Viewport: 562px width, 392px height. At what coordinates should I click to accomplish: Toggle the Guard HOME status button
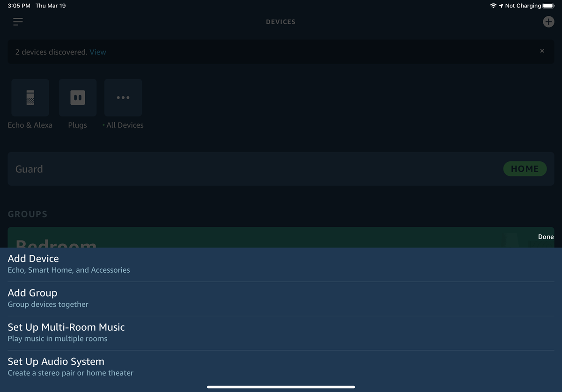525,169
